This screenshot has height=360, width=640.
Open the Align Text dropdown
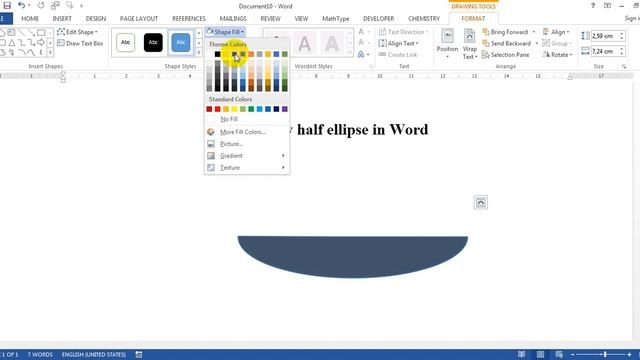[399, 43]
